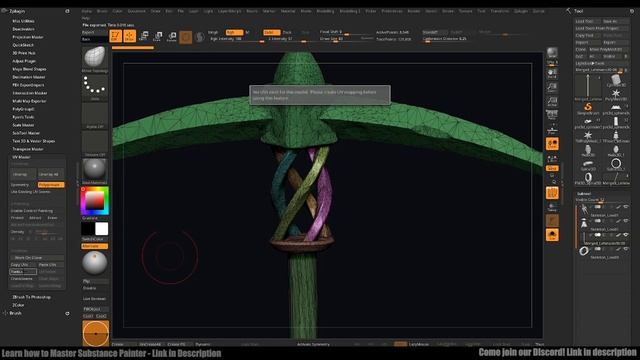Click the Actual size icon on right shelf
The width and height of the screenshot is (640, 360).
pyautogui.click(x=552, y=101)
